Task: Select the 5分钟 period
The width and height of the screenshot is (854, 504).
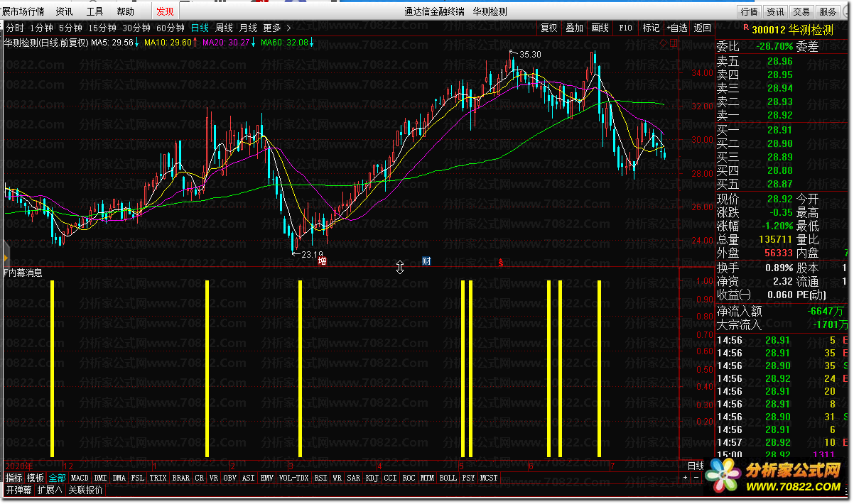Action: tap(70, 28)
